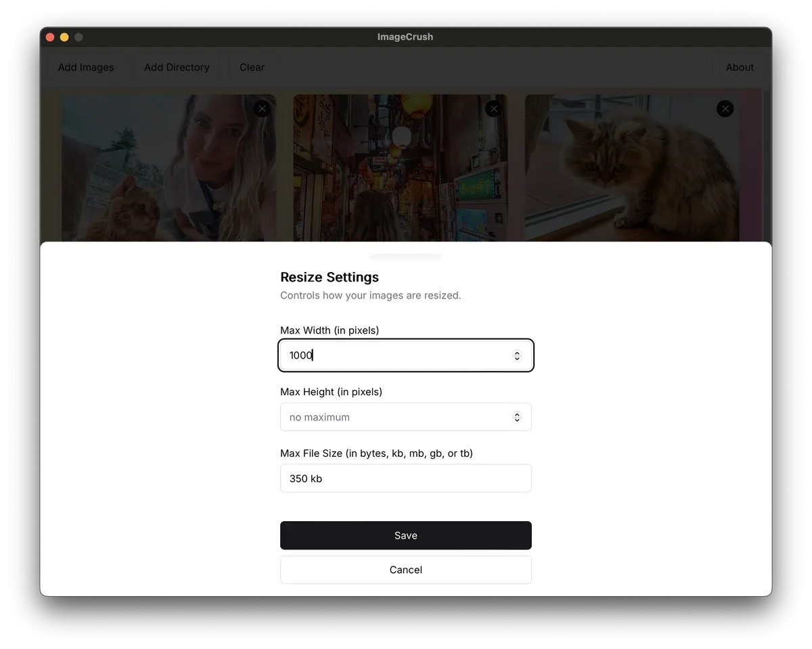The height and width of the screenshot is (649, 812).
Task: Click the Max File Size field
Action: click(x=406, y=478)
